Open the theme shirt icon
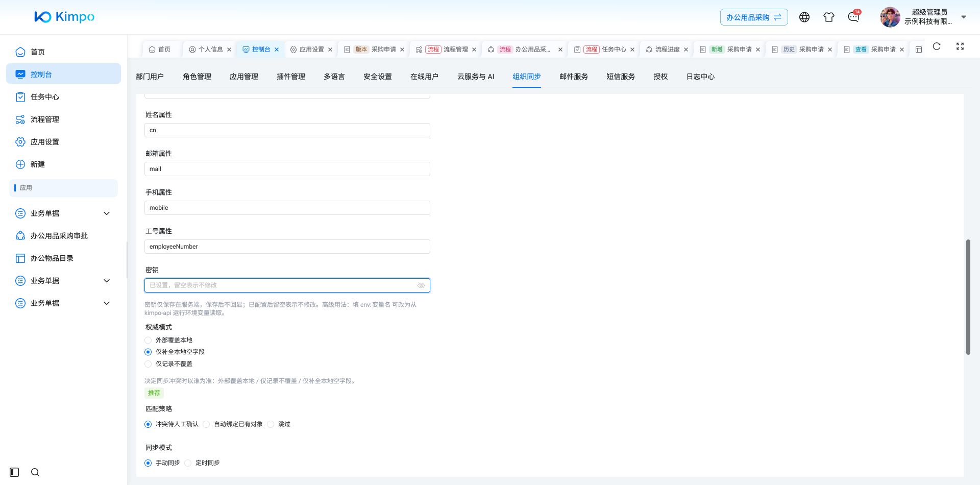 pos(829,17)
